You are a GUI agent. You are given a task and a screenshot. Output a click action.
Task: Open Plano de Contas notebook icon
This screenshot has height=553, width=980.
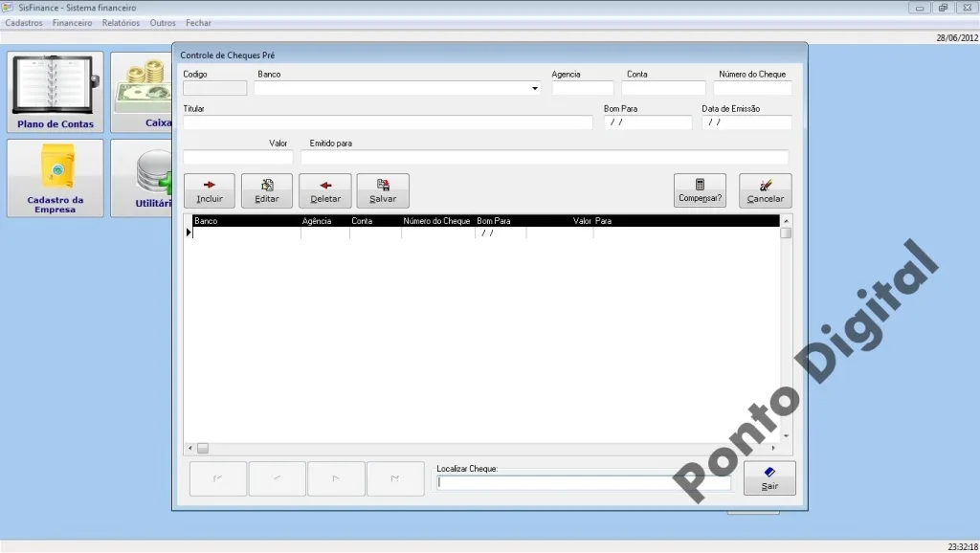click(x=55, y=92)
